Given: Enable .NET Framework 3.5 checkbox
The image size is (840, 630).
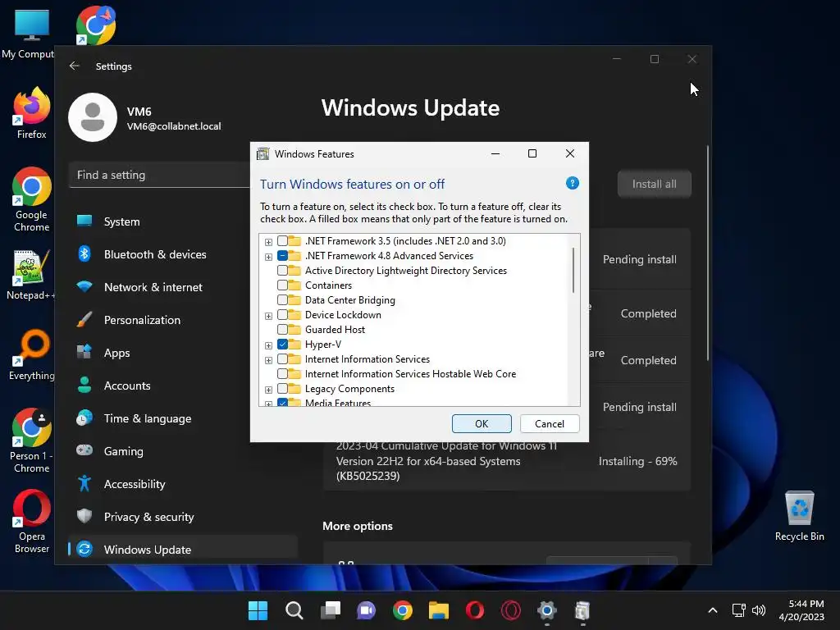Looking at the screenshot, I should (282, 240).
